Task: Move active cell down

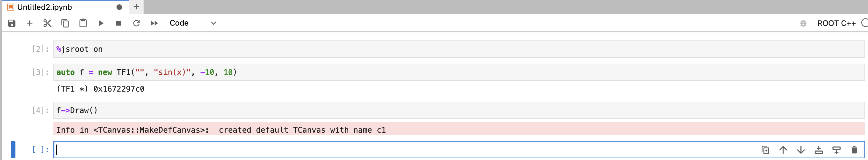Action: click(x=801, y=150)
